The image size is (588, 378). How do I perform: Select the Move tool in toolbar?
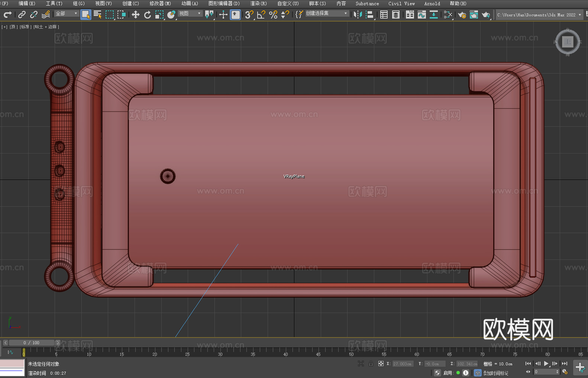[x=136, y=14]
